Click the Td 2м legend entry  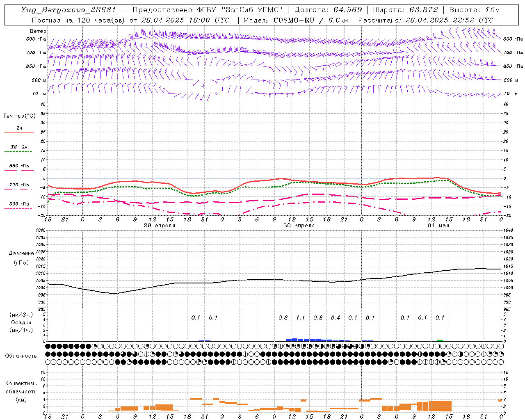click(19, 147)
